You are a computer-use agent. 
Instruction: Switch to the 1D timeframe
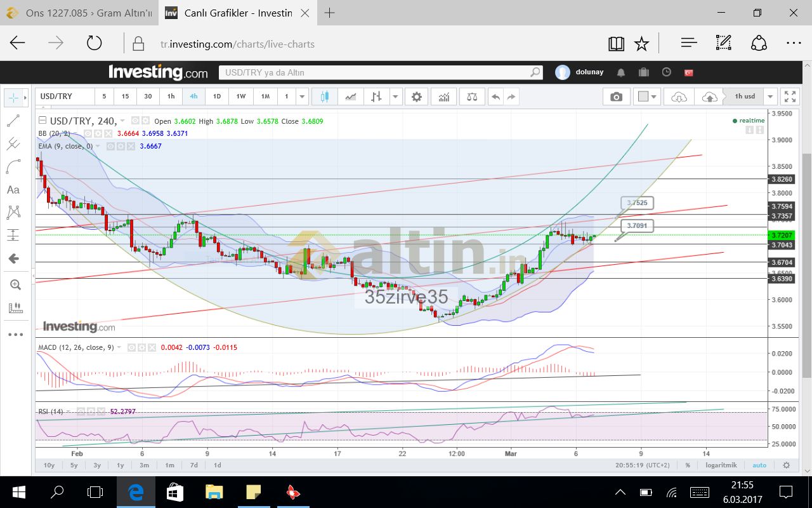click(x=216, y=97)
